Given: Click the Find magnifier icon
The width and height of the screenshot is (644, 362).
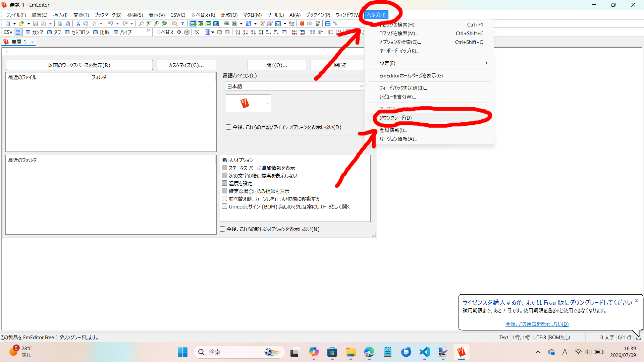Looking at the screenshot, I should [x=141, y=23].
